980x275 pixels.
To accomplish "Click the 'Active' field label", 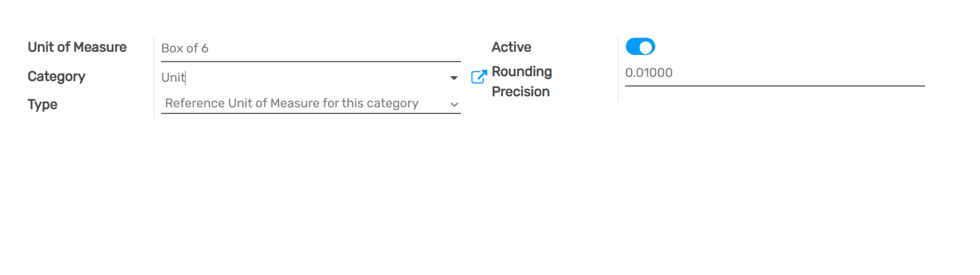I will [x=511, y=48].
